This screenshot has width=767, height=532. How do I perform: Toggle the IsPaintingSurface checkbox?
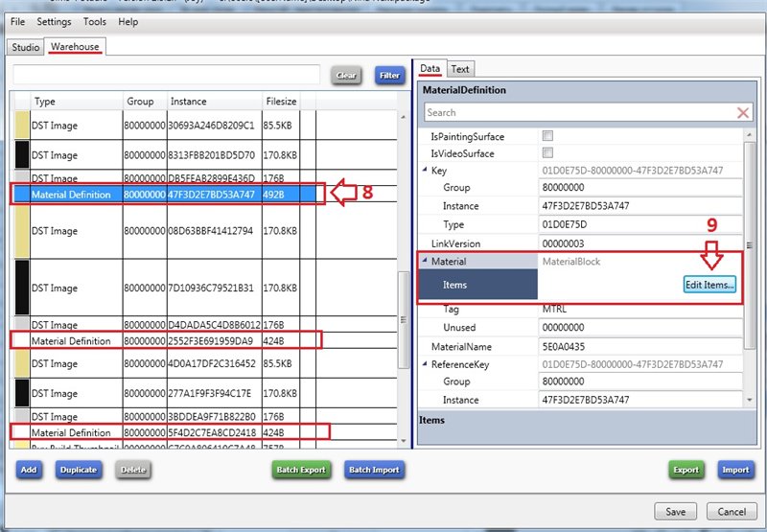coord(547,136)
